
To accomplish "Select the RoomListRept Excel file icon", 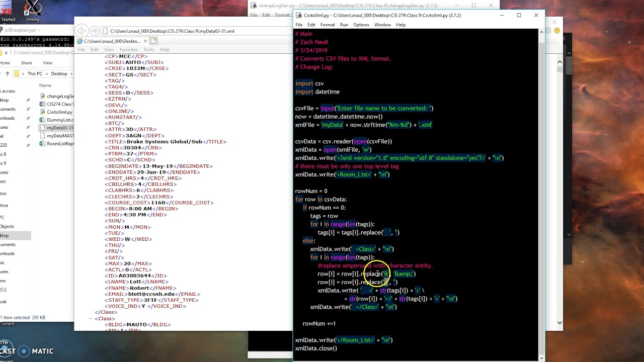I will point(43,144).
